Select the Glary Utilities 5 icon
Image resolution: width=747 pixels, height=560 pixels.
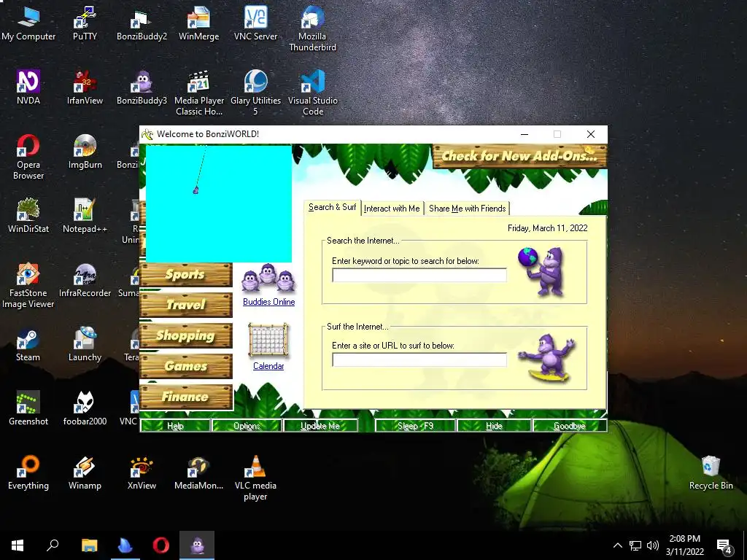pos(255,93)
